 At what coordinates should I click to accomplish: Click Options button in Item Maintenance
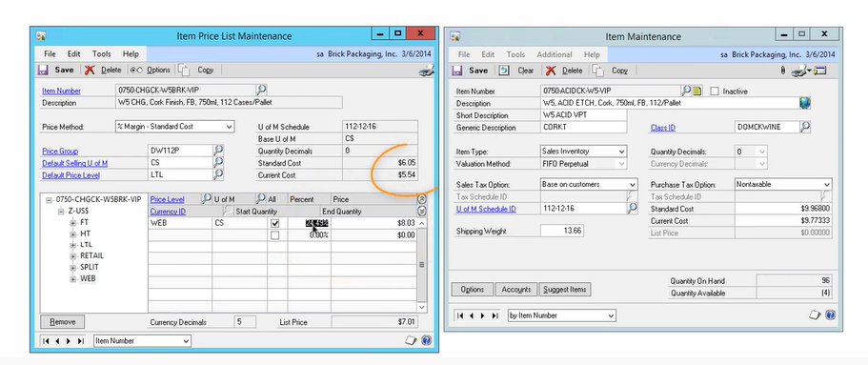click(473, 289)
